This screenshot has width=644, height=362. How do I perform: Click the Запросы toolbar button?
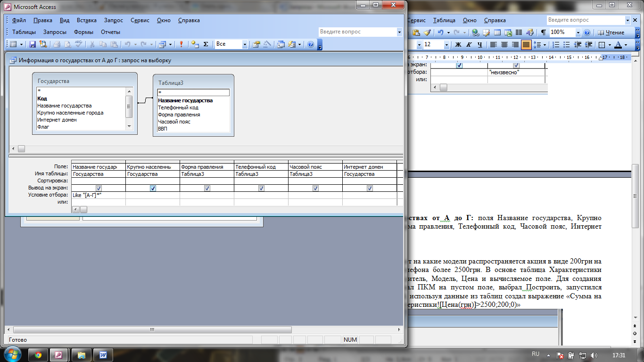[x=55, y=32]
